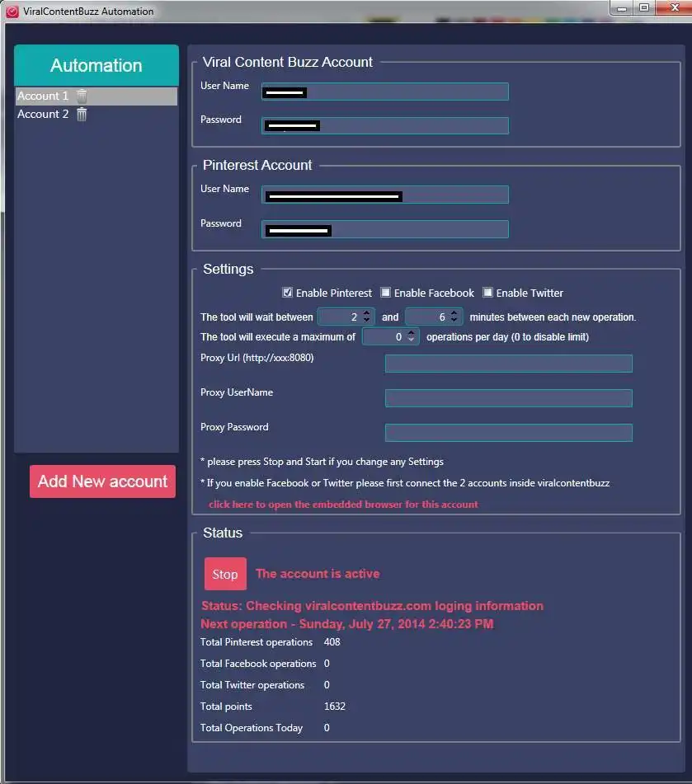Toggle Enable Facebook checkbox
Screen dimensions: 692x784
click(x=385, y=293)
